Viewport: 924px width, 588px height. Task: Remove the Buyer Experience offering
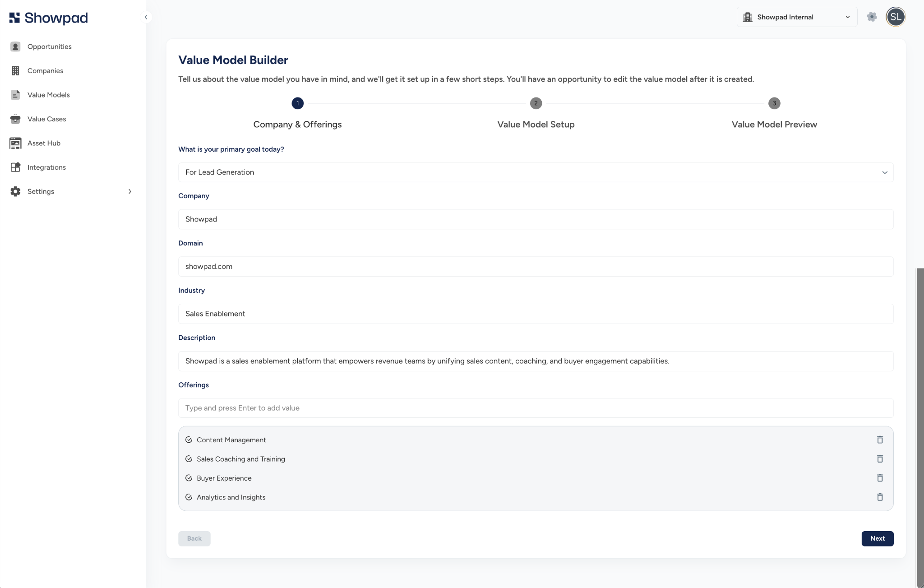pos(880,478)
